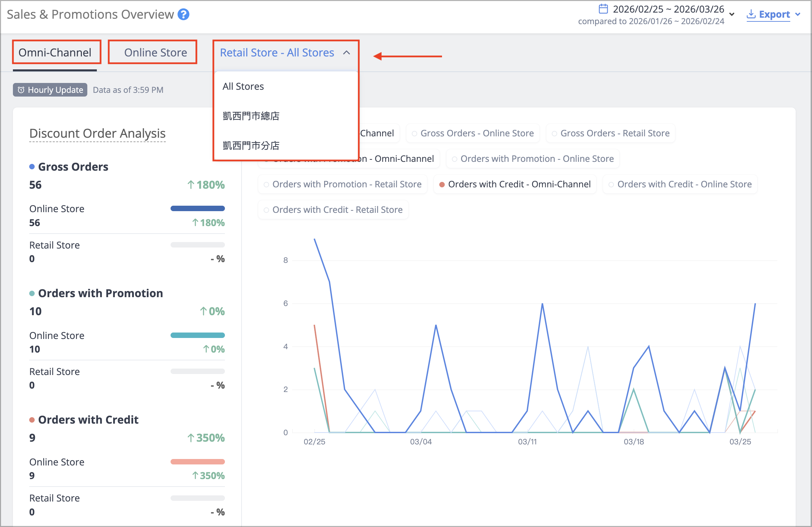Viewport: 812px width, 527px height.
Task: Switch to the Online Store tab
Action: click(156, 53)
